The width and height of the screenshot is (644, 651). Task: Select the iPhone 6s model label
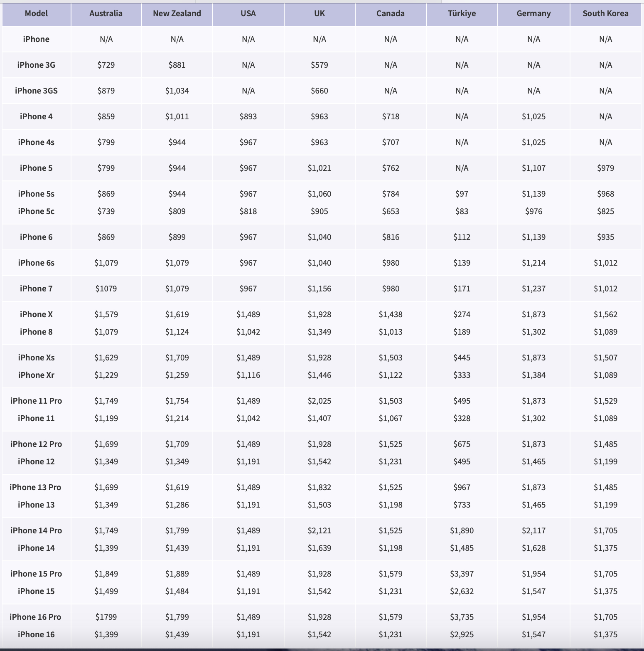coord(36,263)
